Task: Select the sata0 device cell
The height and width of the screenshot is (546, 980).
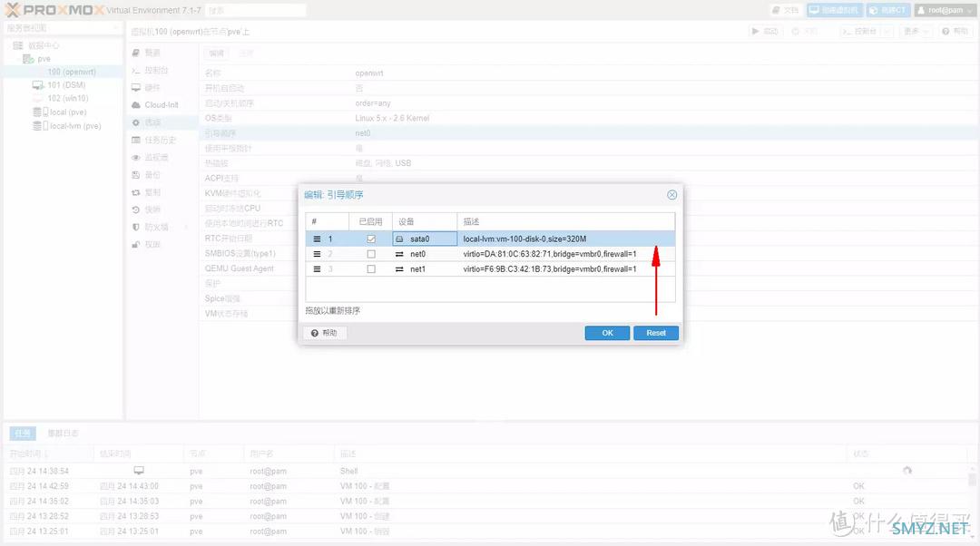Action: [x=425, y=239]
